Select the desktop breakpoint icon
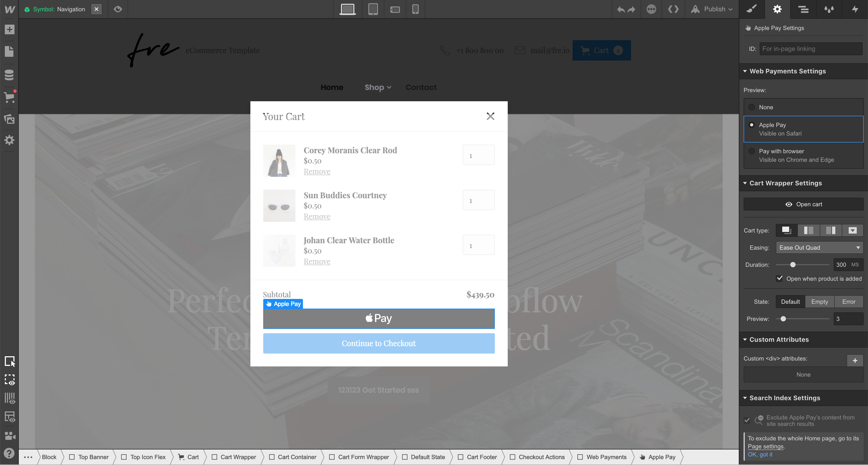 click(x=347, y=9)
